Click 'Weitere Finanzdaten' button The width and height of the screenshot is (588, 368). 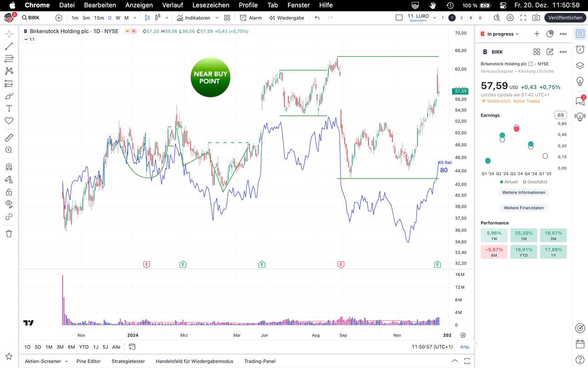tap(524, 208)
